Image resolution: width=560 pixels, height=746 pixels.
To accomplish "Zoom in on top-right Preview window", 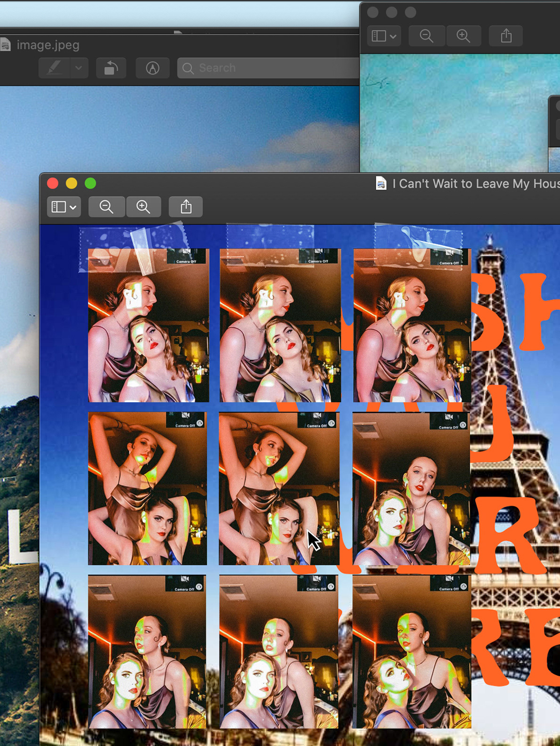I will click(x=463, y=36).
